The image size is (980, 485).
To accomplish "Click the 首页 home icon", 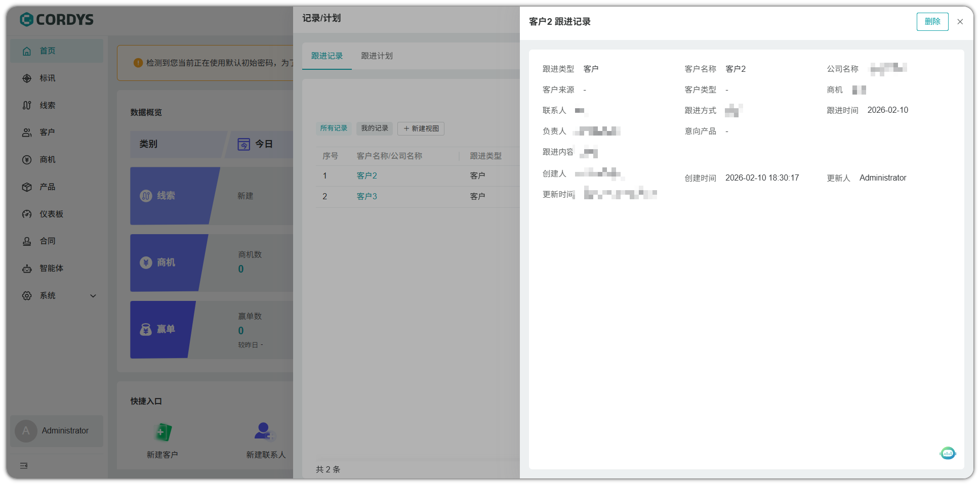I will pos(26,51).
